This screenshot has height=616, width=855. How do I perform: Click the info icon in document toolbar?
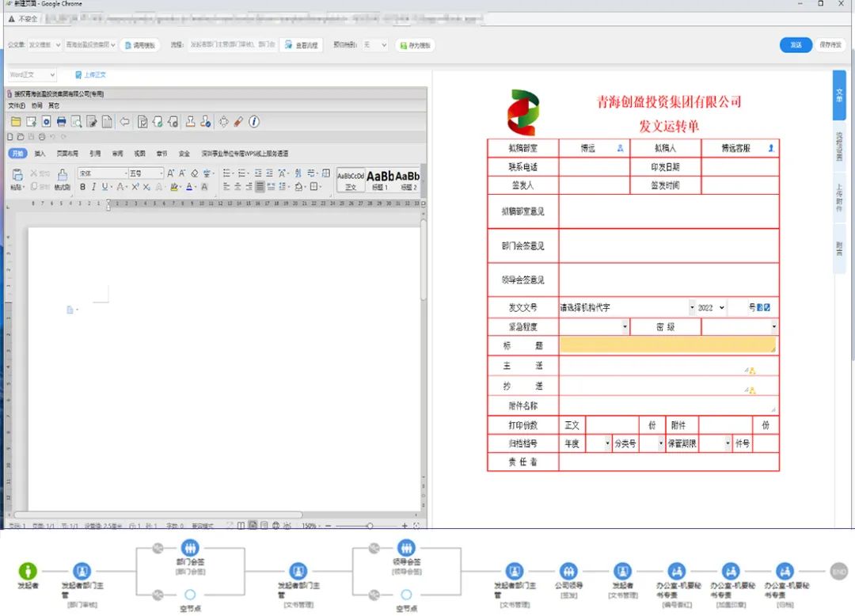coord(254,122)
